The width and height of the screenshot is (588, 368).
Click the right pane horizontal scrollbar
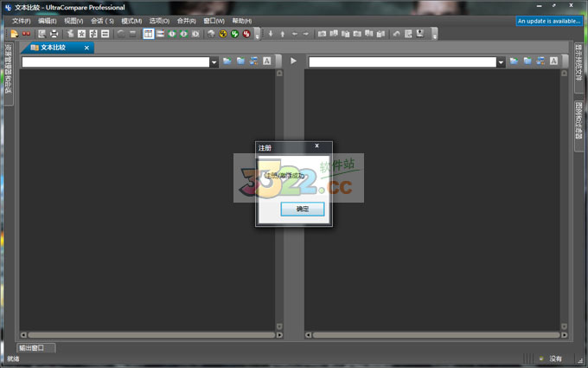(436, 335)
